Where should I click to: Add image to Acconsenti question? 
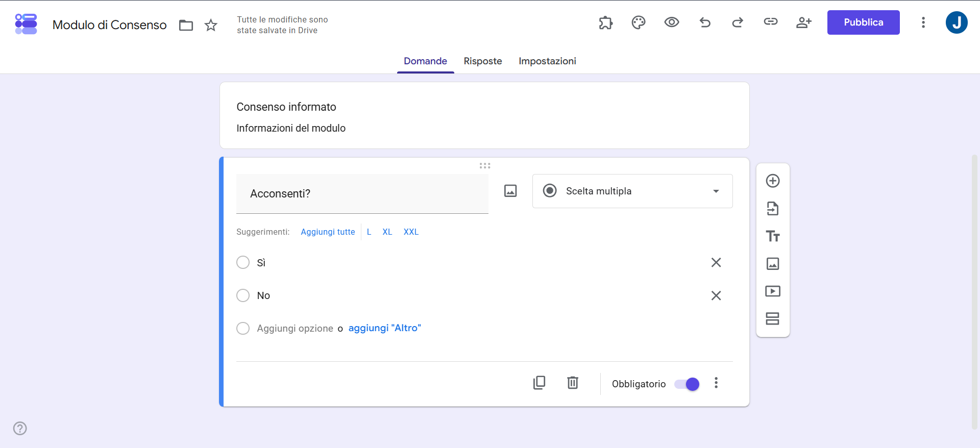coord(510,191)
